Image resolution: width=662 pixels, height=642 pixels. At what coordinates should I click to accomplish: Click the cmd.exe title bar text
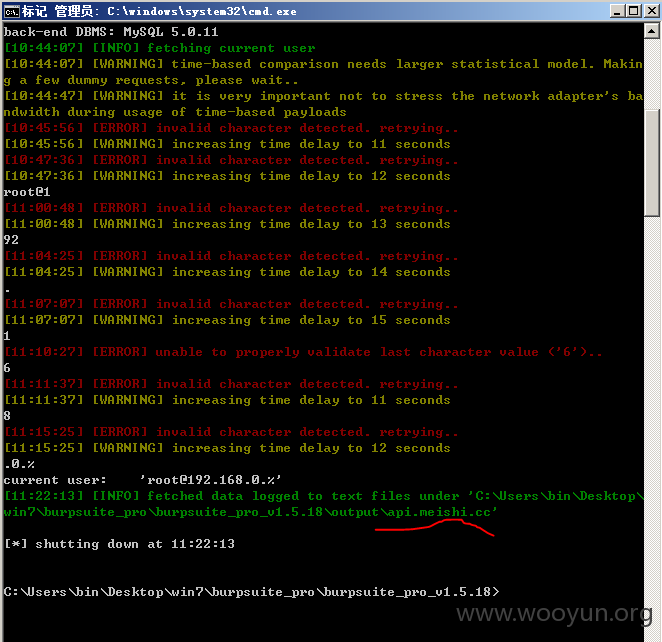[x=159, y=11]
